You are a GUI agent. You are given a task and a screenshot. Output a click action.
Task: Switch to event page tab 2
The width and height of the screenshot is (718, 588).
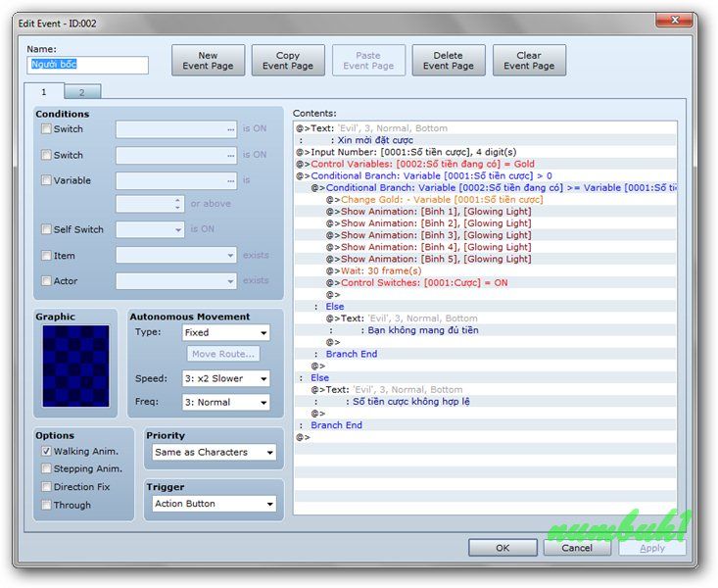pyautogui.click(x=82, y=92)
